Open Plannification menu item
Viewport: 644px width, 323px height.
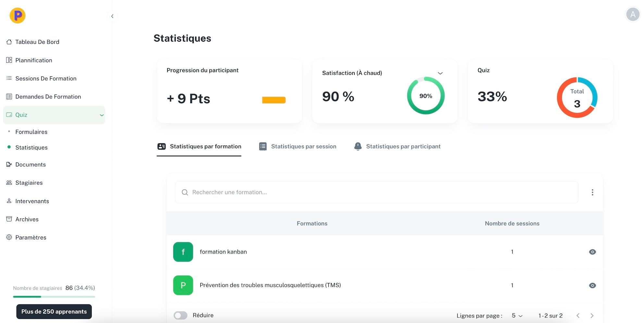coord(34,60)
